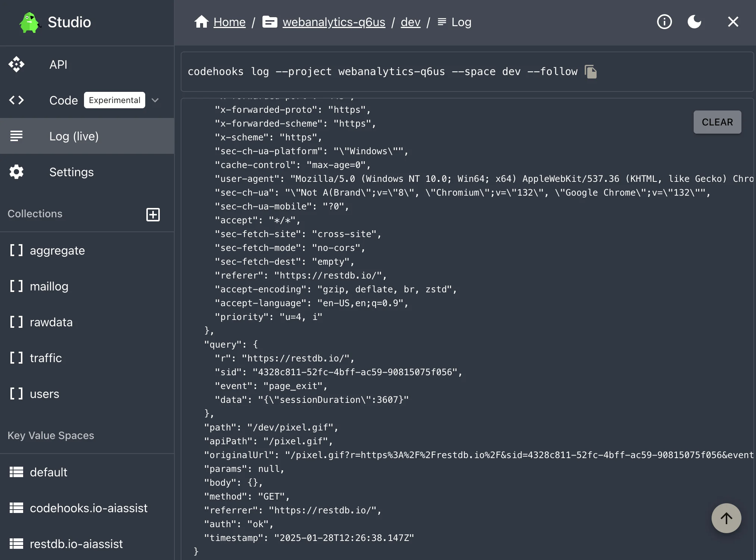The height and width of the screenshot is (560, 756).
Task: Clear the log output
Action: point(717,122)
